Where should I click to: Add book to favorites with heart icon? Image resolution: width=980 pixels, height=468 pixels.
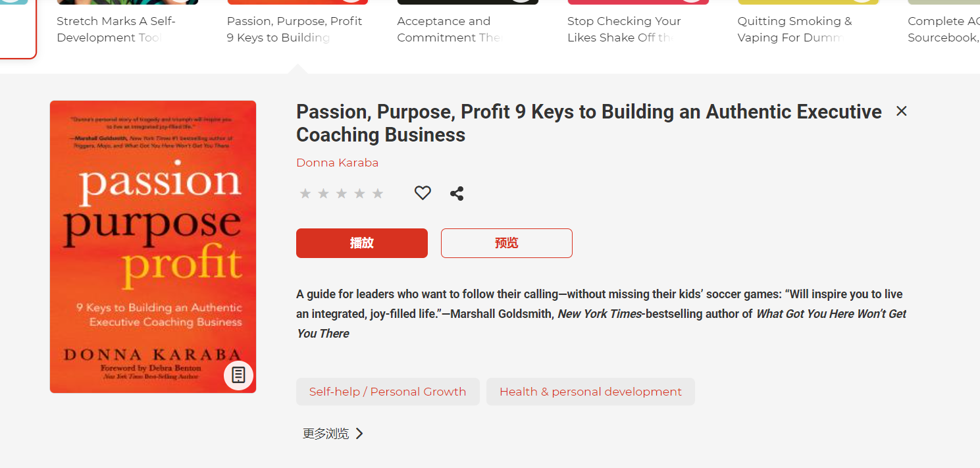[x=423, y=193]
